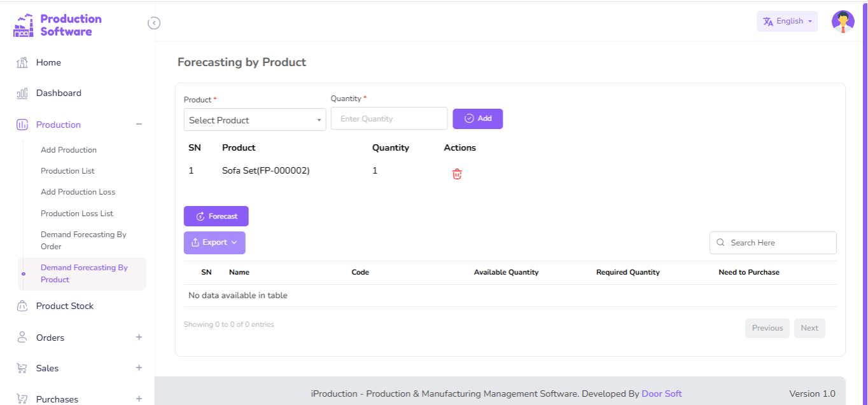Select the Dashboard icon in the sidebar
Screen dimensions: 868x405
[x=21, y=93]
